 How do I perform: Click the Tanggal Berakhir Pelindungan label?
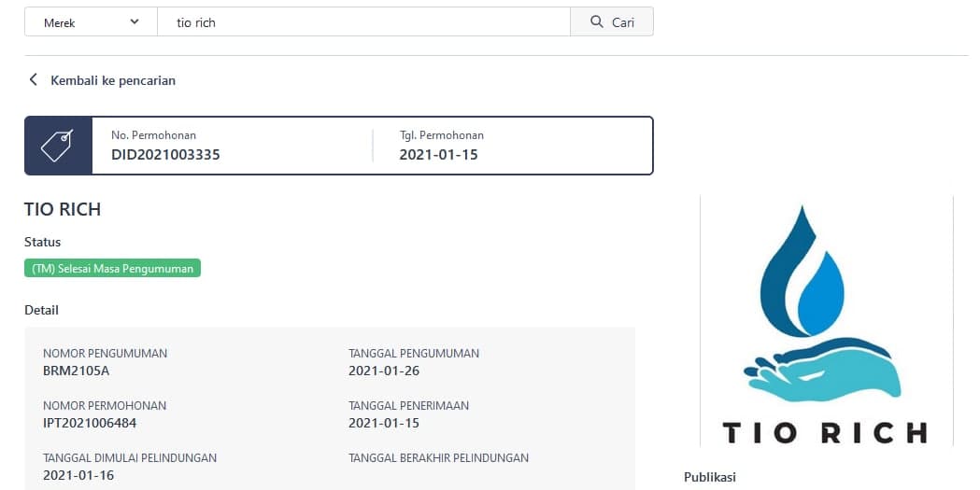click(x=438, y=458)
